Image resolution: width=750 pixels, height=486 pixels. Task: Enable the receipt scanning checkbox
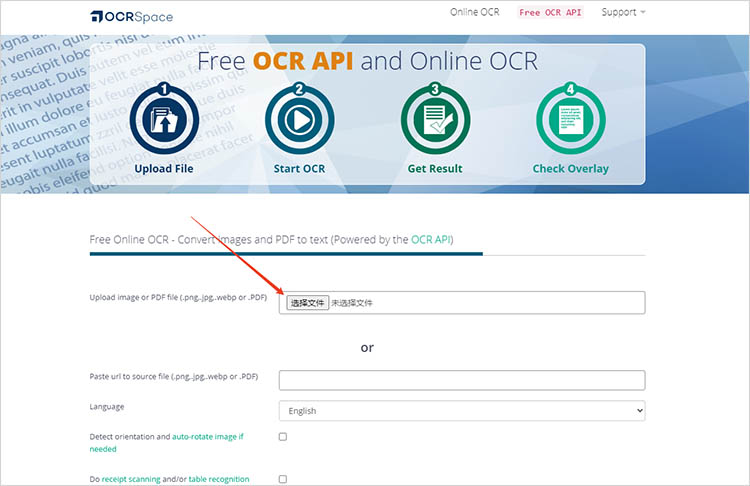tap(283, 479)
